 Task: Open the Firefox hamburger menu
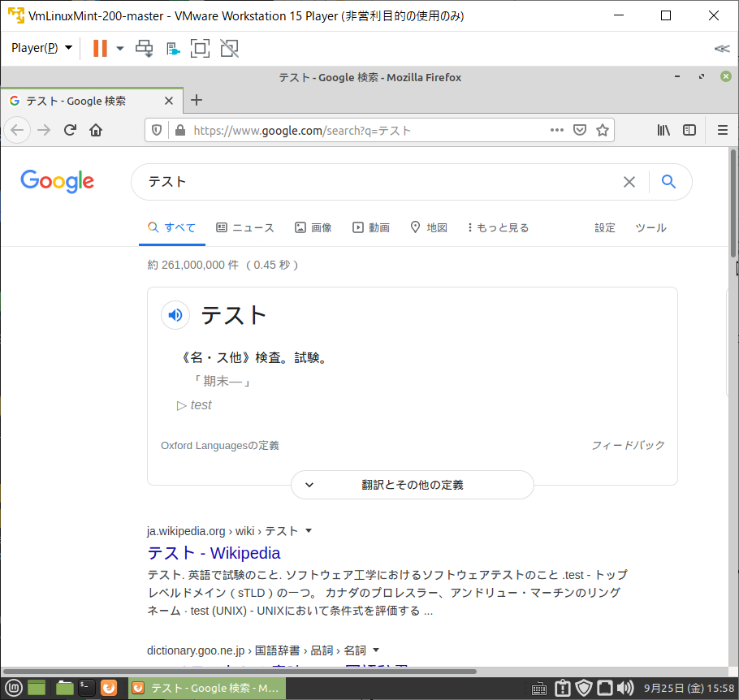click(x=722, y=130)
